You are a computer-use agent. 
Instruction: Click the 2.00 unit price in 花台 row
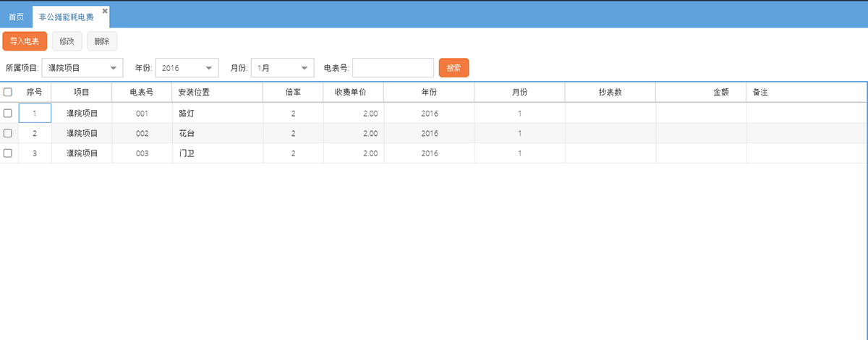click(x=353, y=133)
